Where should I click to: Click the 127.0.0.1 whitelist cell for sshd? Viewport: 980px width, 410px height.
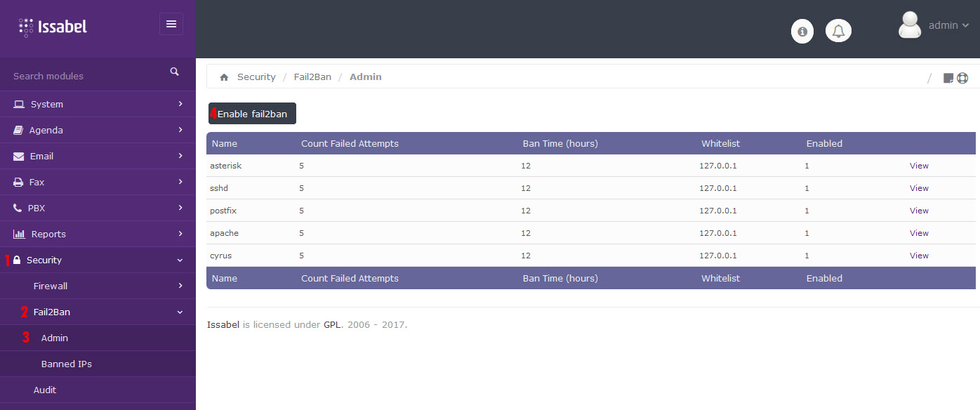click(718, 188)
